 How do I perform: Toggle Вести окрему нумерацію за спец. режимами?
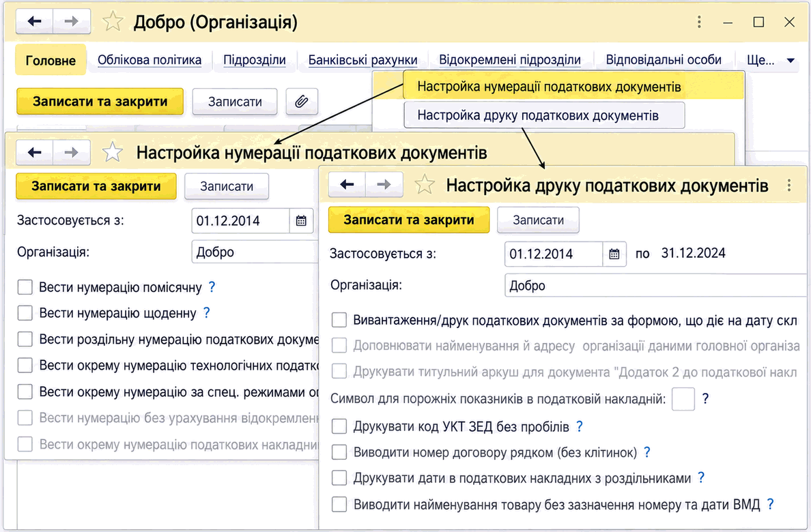click(25, 391)
